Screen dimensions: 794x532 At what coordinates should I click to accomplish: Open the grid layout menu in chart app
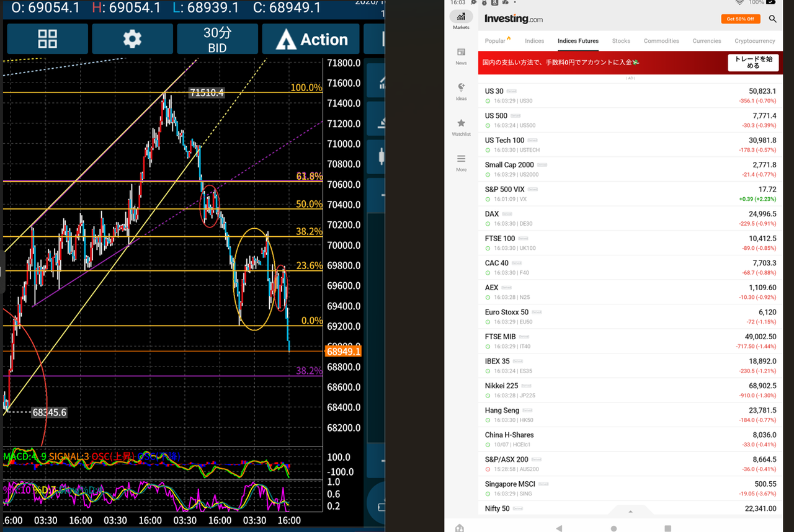click(x=47, y=39)
